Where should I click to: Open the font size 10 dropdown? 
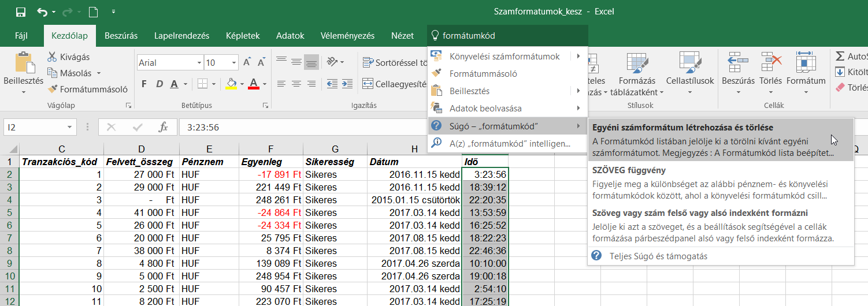pos(233,63)
